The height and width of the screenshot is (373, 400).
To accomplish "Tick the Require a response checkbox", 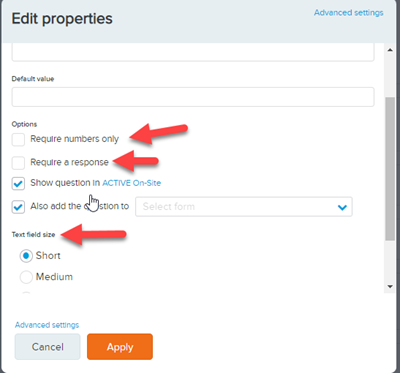I will 18,163.
